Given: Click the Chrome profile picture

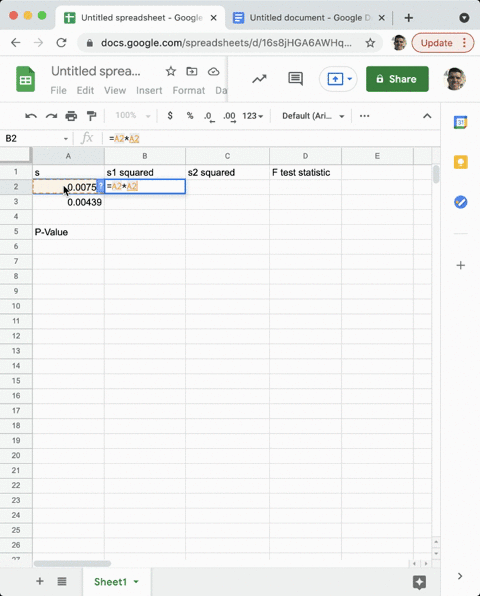Looking at the screenshot, I should coord(399,43).
